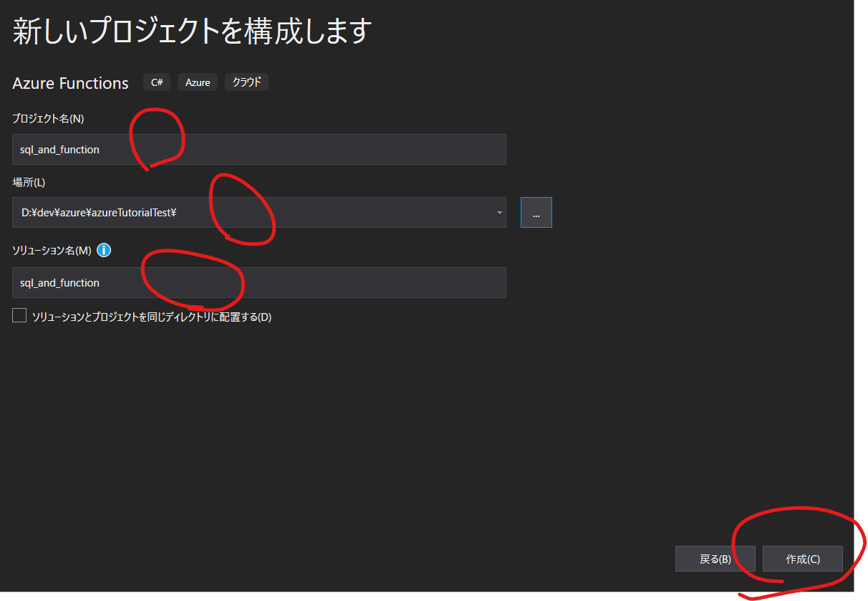This screenshot has height=601, width=868.
Task: Select the Azure category tag
Action: [x=197, y=82]
